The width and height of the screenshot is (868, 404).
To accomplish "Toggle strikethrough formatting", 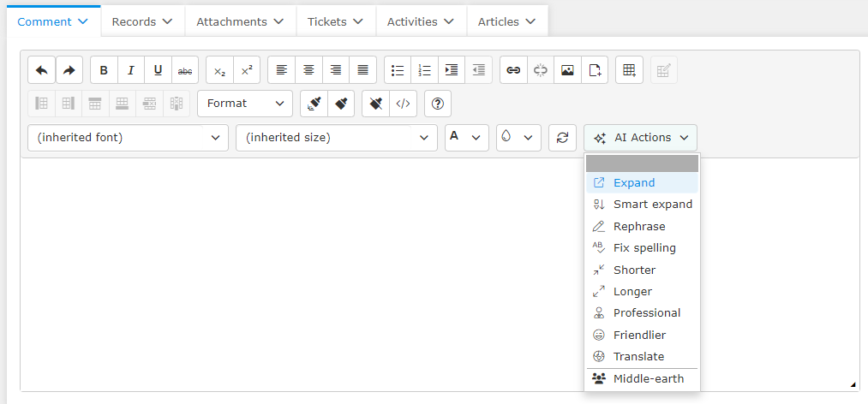I will click(x=184, y=70).
